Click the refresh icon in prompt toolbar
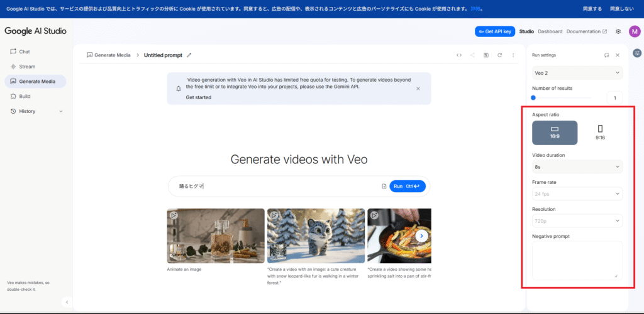Viewport: 644px width, 314px height. point(499,55)
